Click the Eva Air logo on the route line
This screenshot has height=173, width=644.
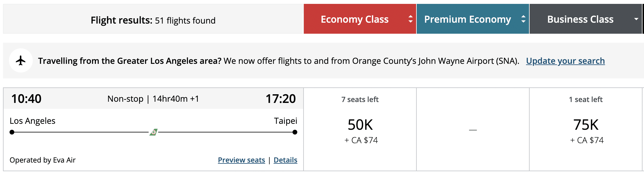pos(153,132)
